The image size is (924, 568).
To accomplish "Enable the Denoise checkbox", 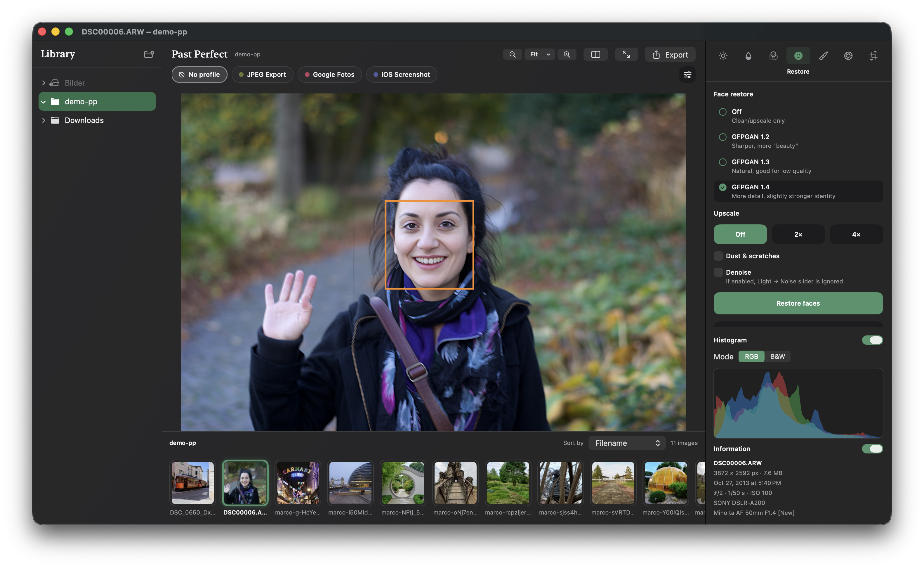I will 718,272.
